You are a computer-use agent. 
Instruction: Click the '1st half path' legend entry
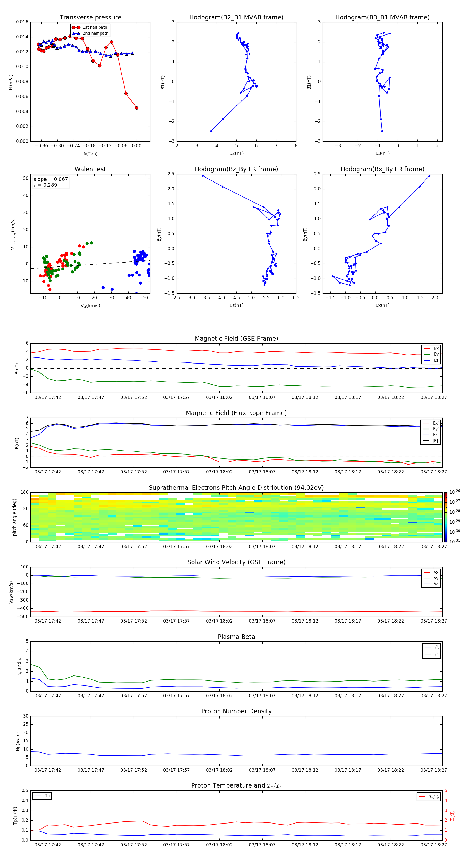[x=90, y=27]
